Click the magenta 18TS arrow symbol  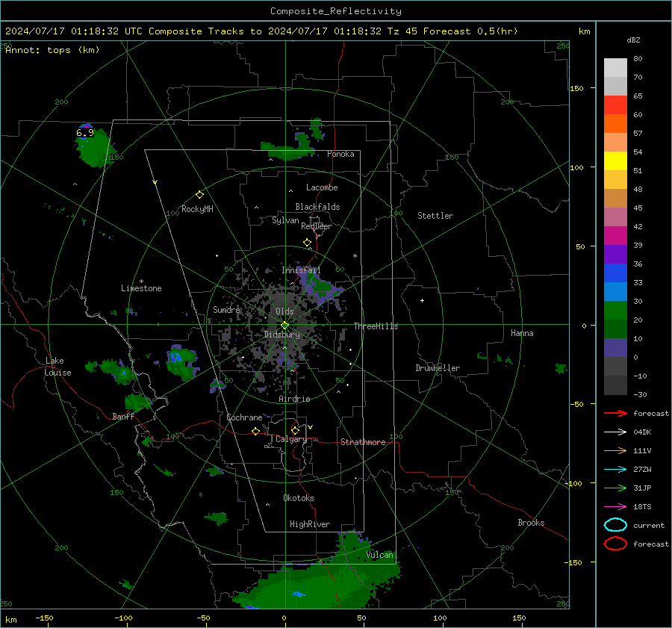pyautogui.click(x=615, y=507)
